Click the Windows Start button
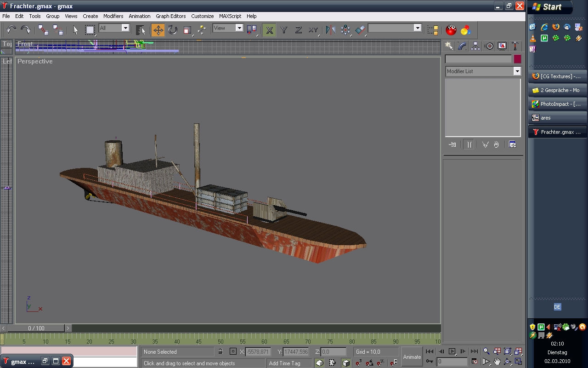 (549, 7)
